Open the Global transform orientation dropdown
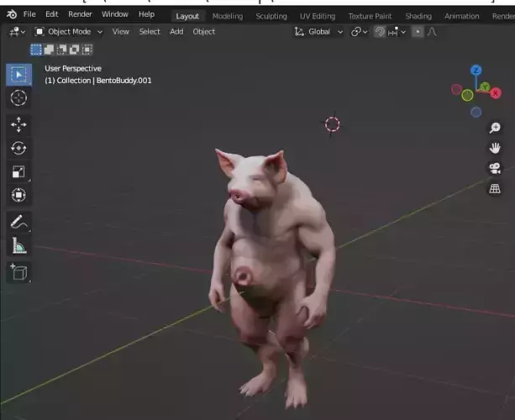 click(318, 32)
